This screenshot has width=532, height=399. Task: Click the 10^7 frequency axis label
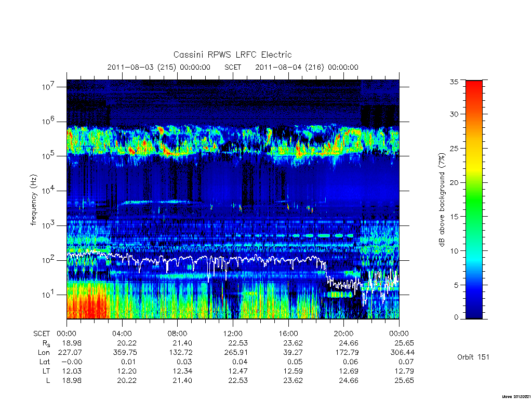pyautogui.click(x=48, y=87)
